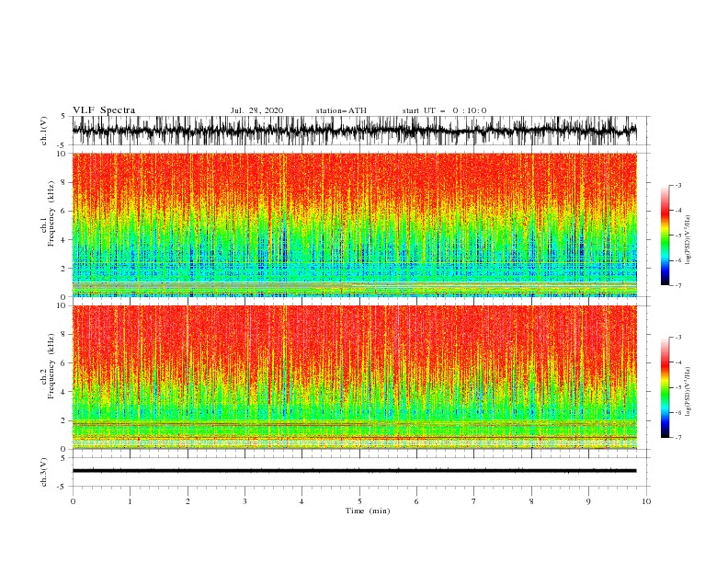Click the time axis tick label "6"

pos(416,501)
